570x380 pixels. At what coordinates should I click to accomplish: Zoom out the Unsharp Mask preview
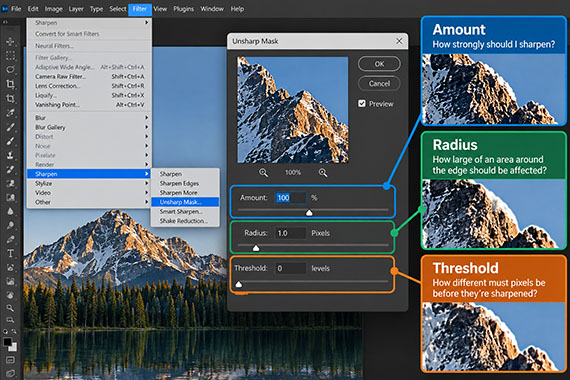[264, 173]
